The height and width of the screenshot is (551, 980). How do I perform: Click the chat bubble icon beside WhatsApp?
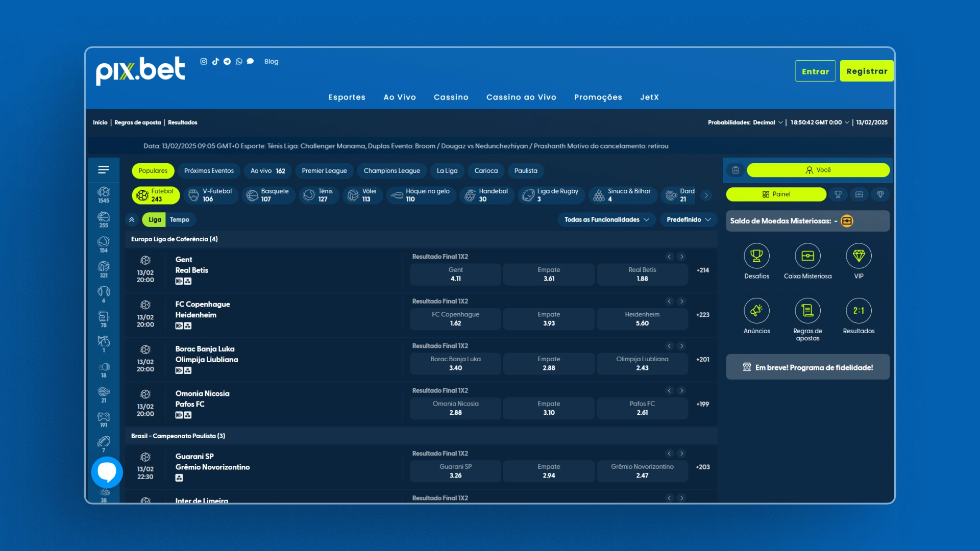[x=250, y=61]
